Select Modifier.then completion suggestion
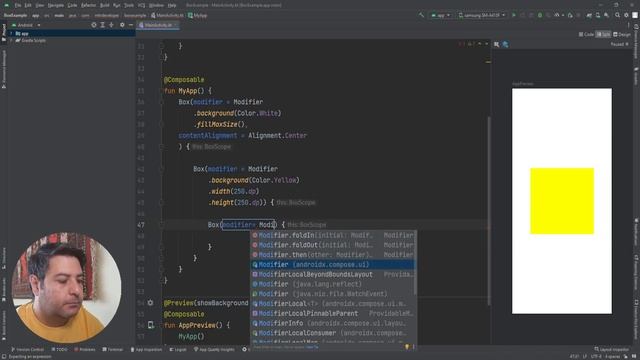 coord(333,255)
